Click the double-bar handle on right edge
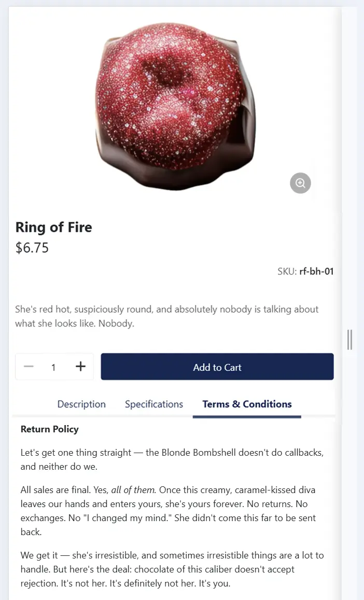 (349, 339)
